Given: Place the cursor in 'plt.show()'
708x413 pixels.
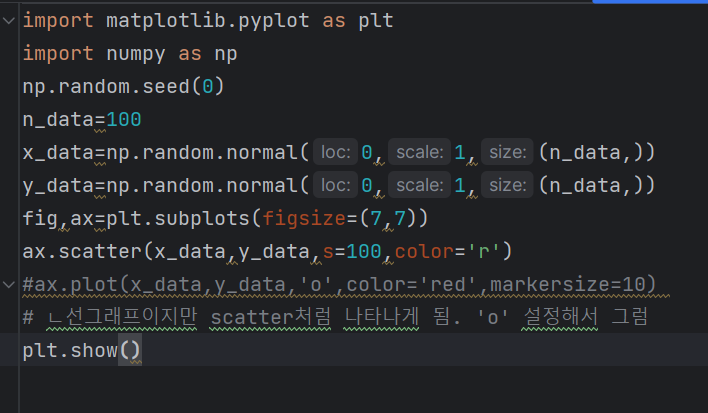Looking at the screenshot, I should tap(82, 350).
